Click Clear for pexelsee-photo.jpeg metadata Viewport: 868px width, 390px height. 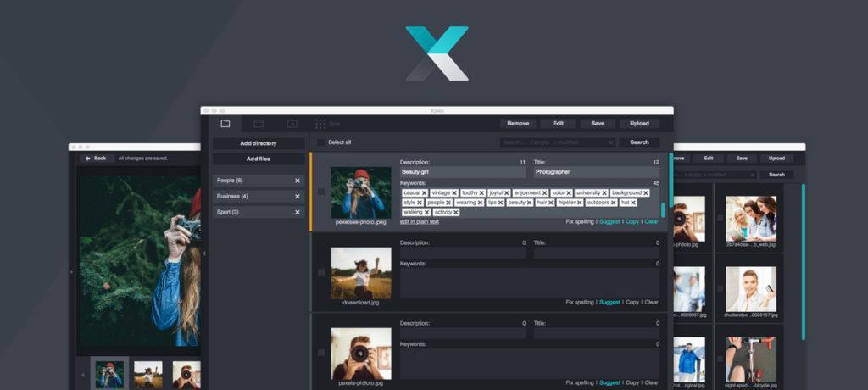click(x=652, y=221)
